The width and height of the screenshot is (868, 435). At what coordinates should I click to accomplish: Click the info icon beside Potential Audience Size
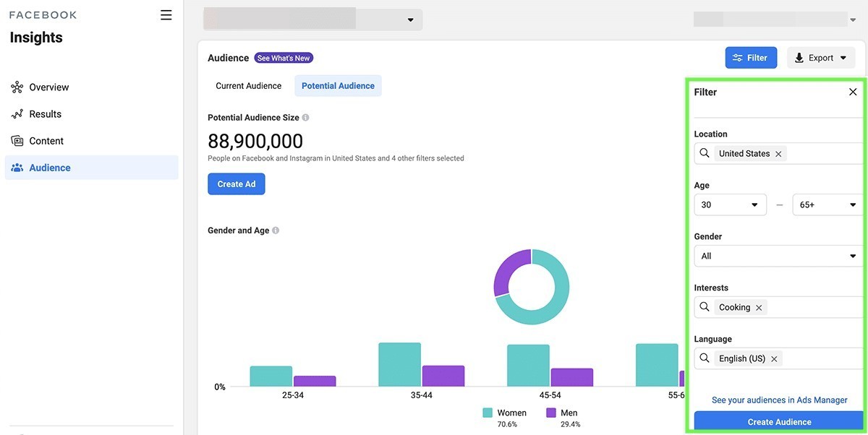pos(305,118)
